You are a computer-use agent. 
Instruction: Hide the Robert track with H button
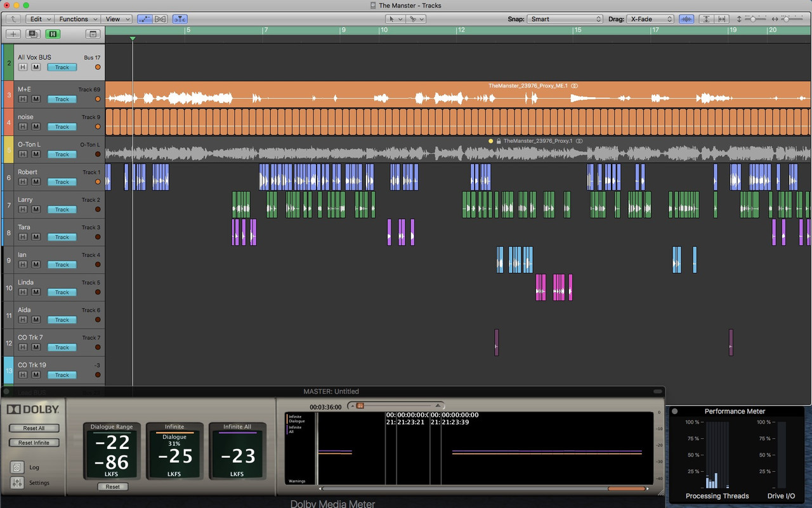tap(23, 182)
